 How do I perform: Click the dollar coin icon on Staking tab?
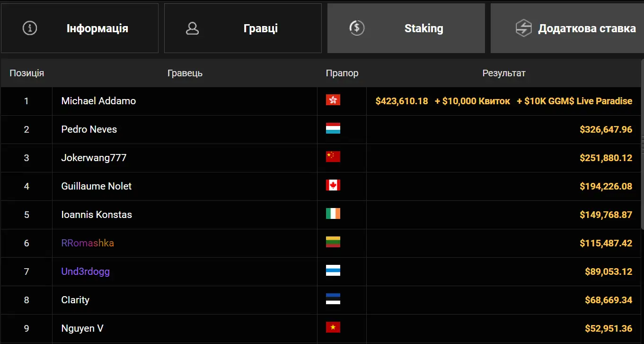point(356,28)
